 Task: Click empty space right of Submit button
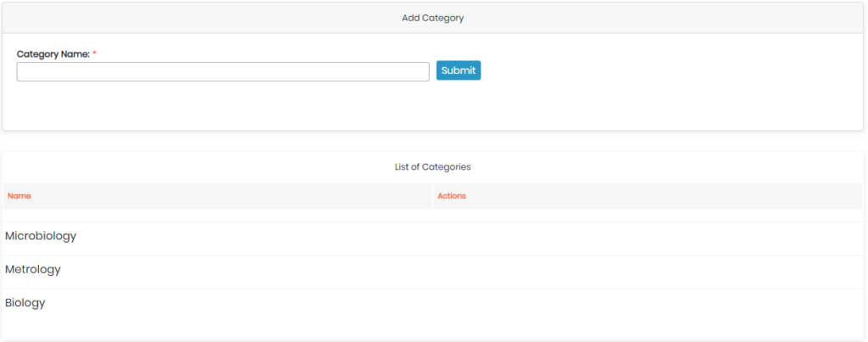point(670,70)
